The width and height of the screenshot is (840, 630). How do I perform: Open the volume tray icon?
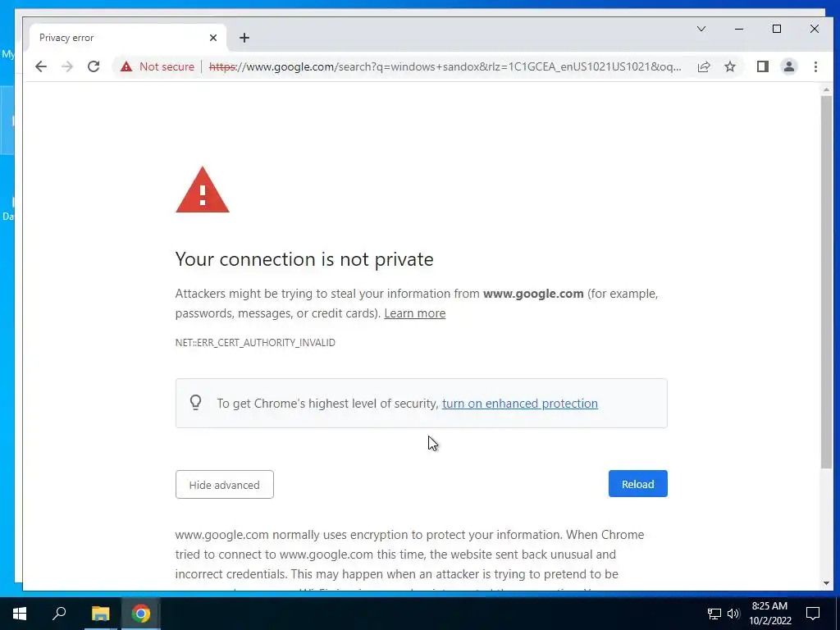pyautogui.click(x=733, y=614)
